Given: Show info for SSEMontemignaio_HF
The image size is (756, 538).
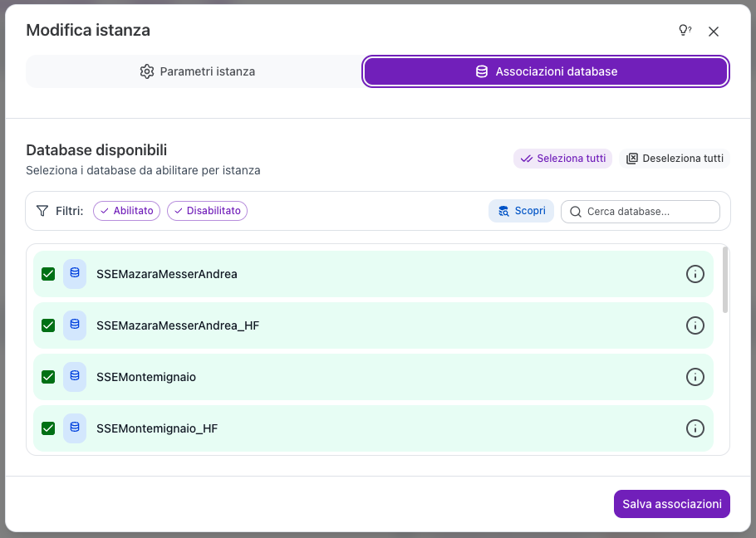Looking at the screenshot, I should (x=695, y=428).
